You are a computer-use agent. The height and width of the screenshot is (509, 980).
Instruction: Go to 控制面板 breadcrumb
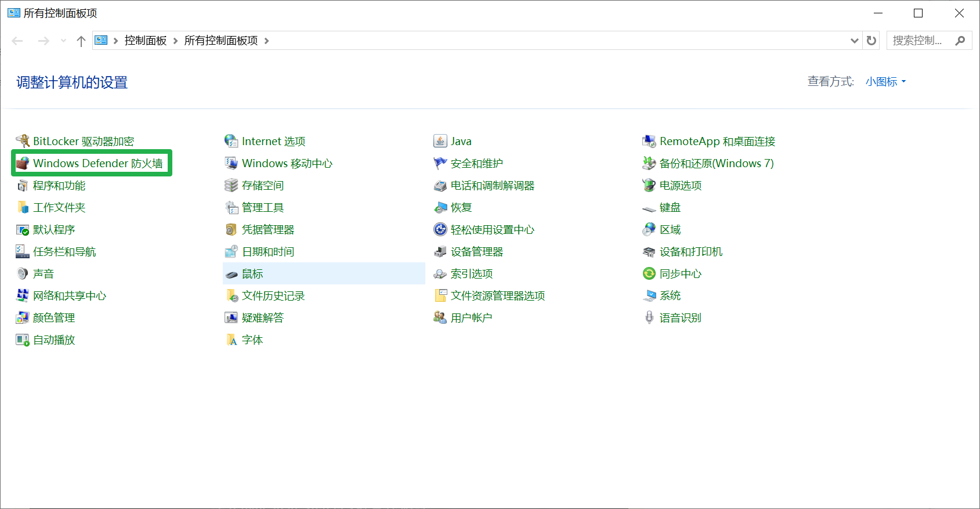point(146,41)
